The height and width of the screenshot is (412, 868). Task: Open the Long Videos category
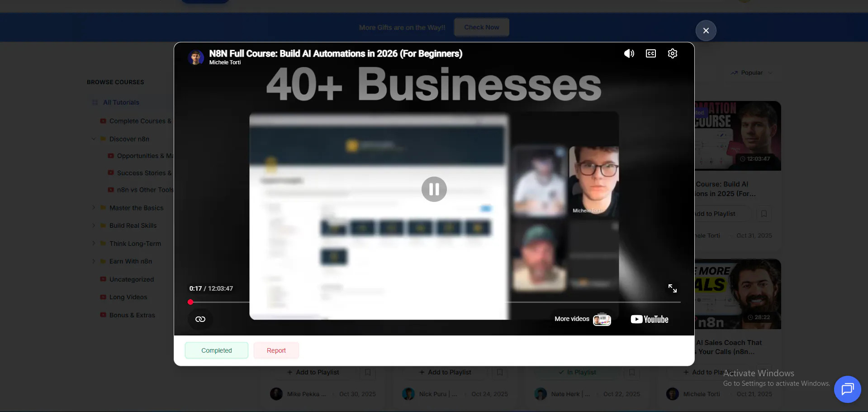tap(128, 297)
